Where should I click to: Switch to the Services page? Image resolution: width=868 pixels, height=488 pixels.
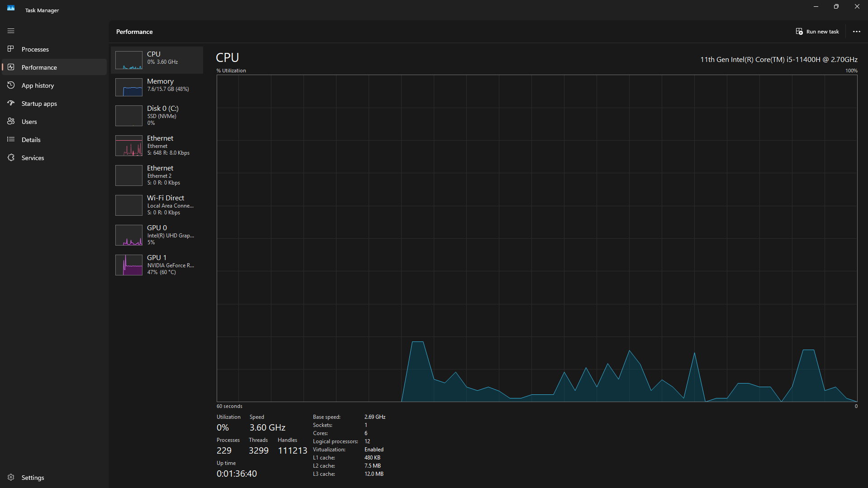click(x=54, y=157)
